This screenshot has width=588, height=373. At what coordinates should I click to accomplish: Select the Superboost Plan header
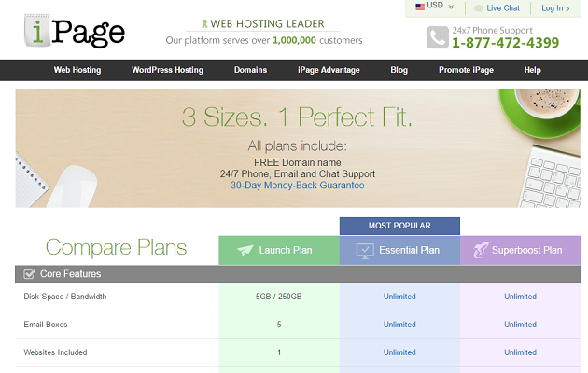pos(521,250)
